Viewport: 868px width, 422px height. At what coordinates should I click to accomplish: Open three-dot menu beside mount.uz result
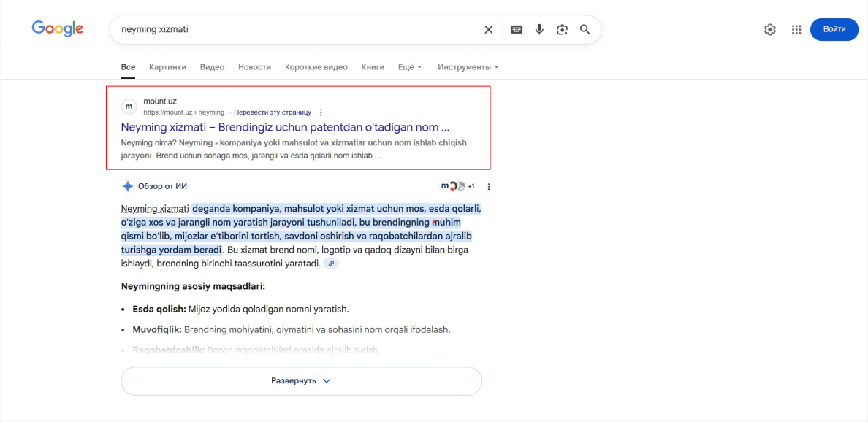321,112
